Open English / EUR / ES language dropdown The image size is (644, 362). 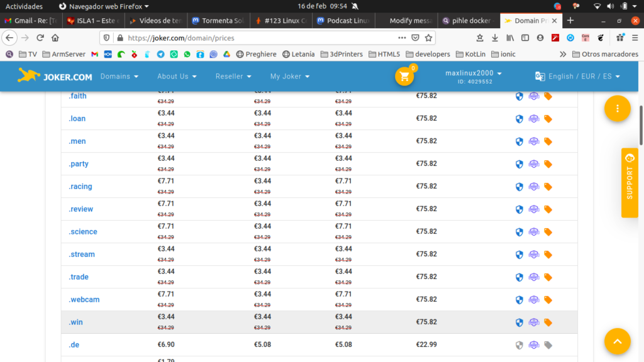[x=577, y=76]
